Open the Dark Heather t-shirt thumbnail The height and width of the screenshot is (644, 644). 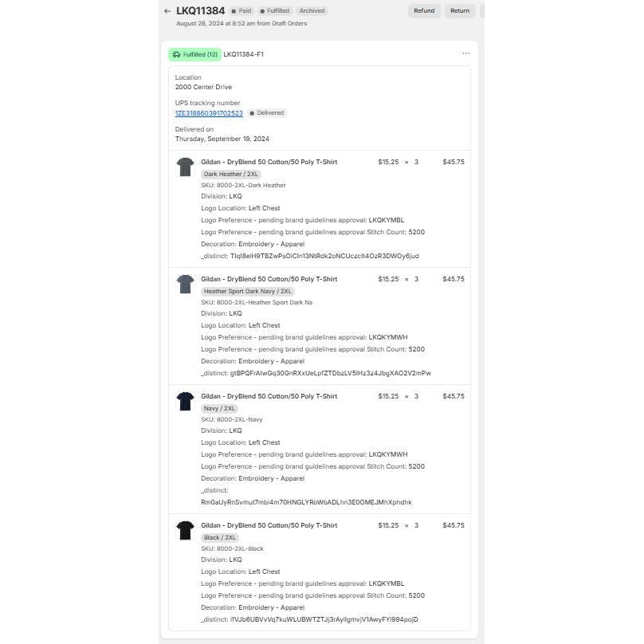coord(185,167)
